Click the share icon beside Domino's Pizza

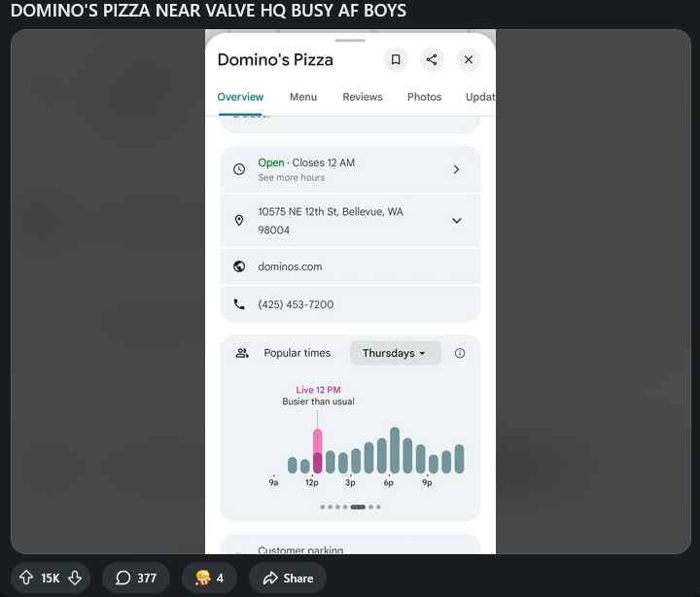pos(432,60)
